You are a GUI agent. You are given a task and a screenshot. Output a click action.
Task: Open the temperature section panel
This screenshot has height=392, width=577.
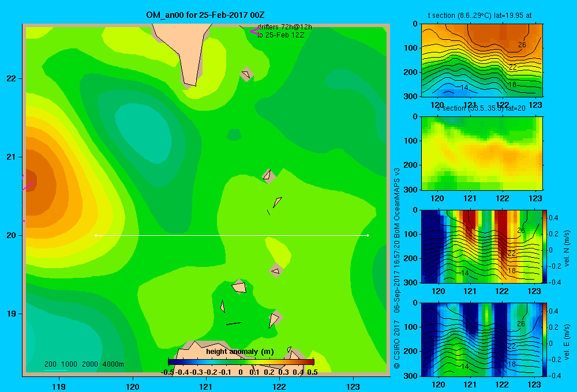(x=482, y=61)
